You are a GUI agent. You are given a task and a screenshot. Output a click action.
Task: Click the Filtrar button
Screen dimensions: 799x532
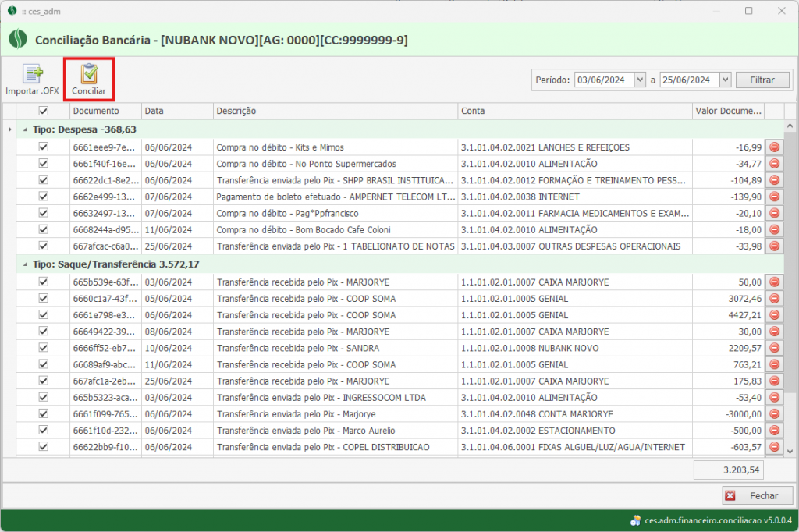coord(762,80)
